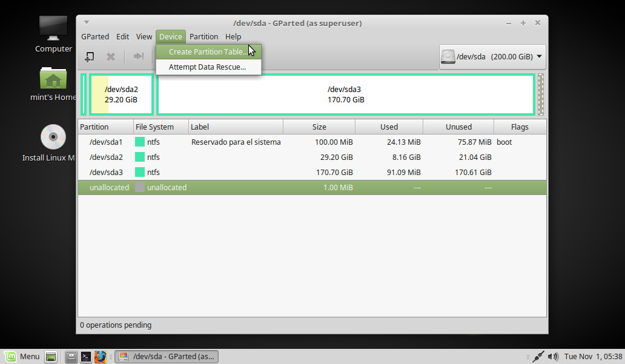The image size is (625, 364).
Task: Sort by the Size column header
Action: [319, 127]
